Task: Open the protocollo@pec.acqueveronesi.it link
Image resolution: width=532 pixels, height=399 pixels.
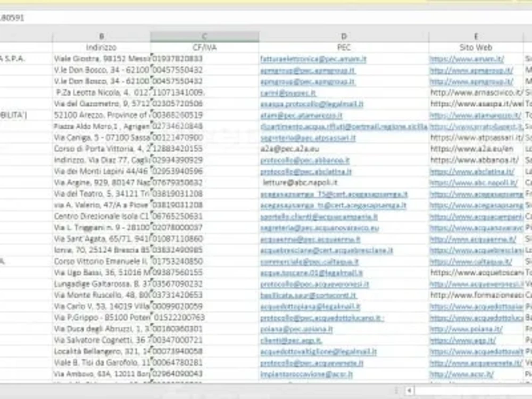Action: [x=314, y=284]
